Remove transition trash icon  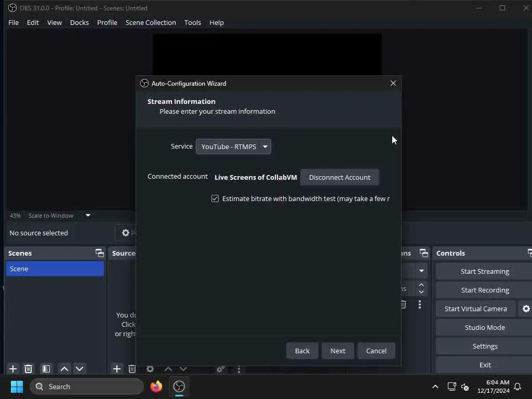point(403,304)
